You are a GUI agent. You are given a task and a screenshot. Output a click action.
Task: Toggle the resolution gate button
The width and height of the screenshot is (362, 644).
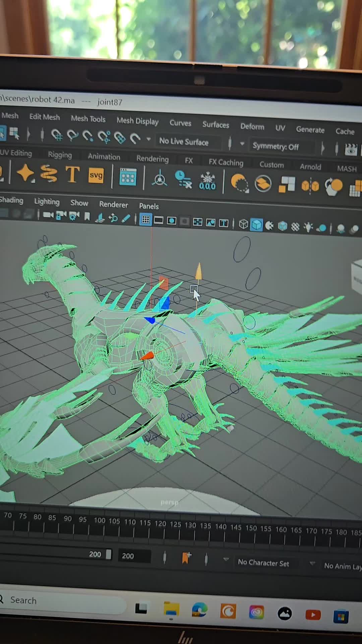pyautogui.click(x=172, y=221)
